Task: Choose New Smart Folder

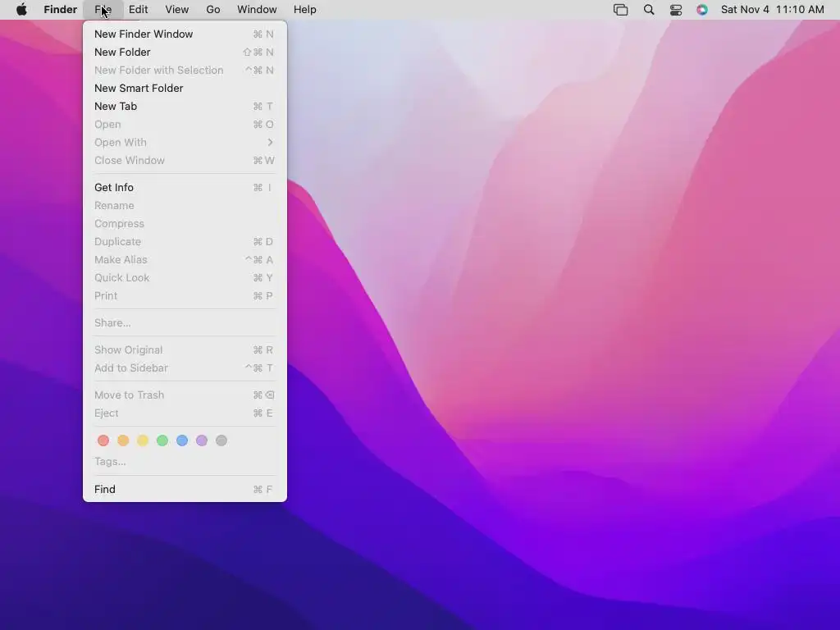Action: click(185, 88)
